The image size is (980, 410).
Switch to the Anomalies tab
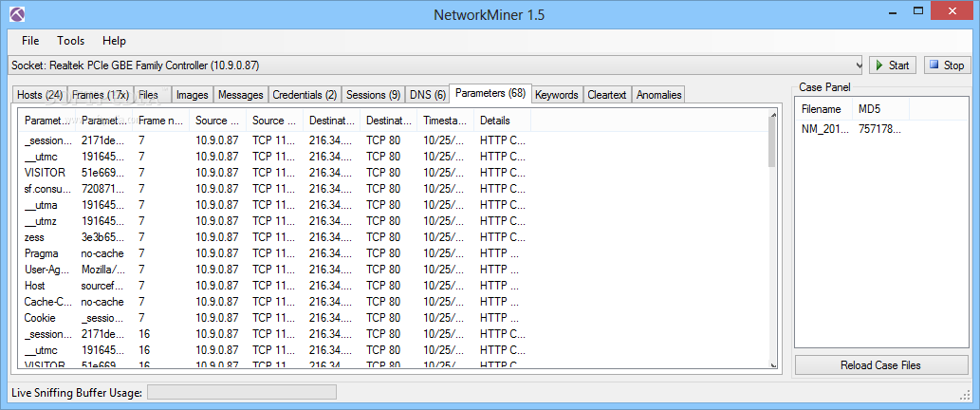[658, 95]
